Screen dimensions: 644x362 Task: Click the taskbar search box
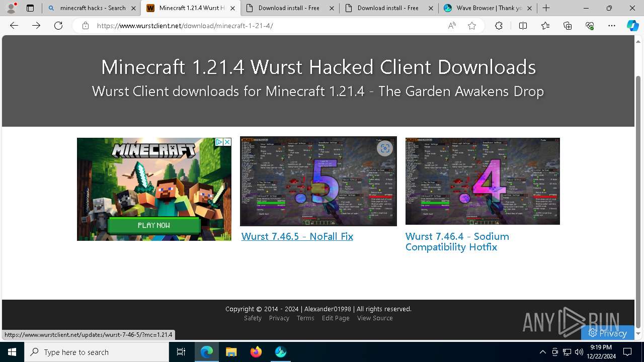pos(97,352)
